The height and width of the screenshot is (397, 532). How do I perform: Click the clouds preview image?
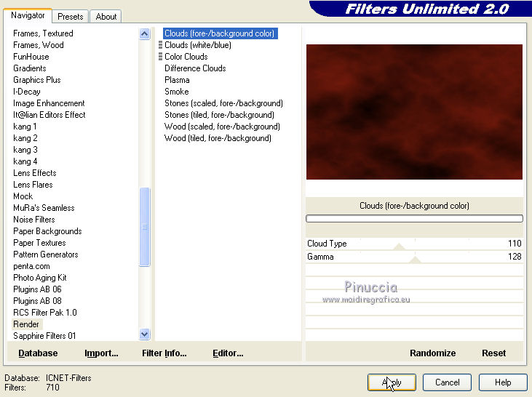point(414,112)
